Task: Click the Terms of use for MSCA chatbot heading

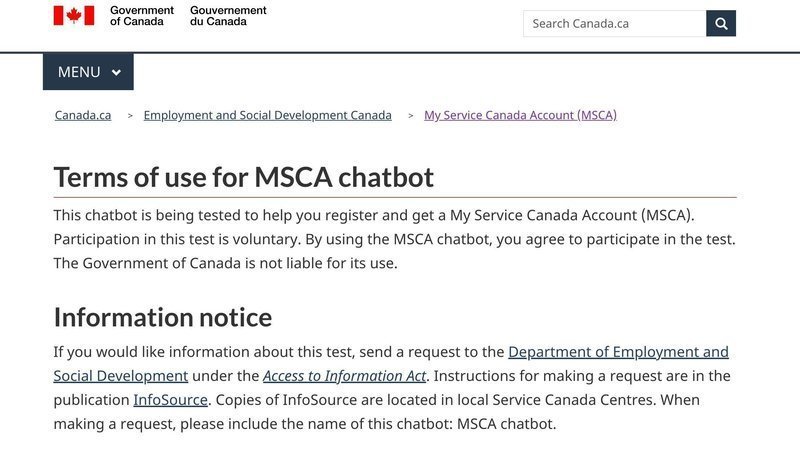Action: click(x=243, y=177)
